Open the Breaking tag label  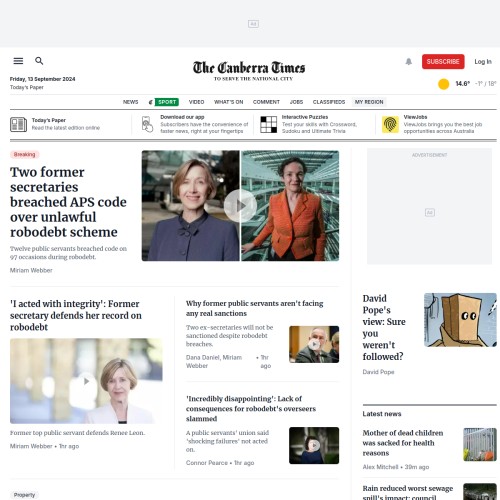(x=24, y=154)
